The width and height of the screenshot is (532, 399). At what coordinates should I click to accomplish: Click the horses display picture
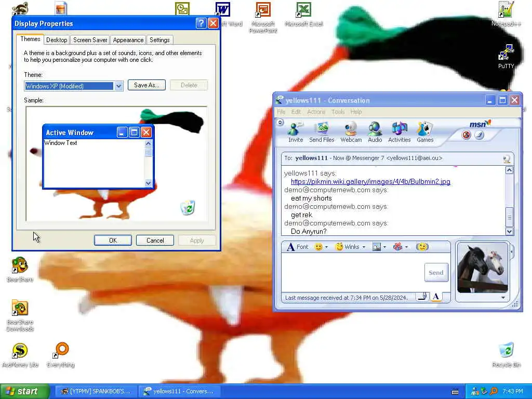(x=483, y=268)
